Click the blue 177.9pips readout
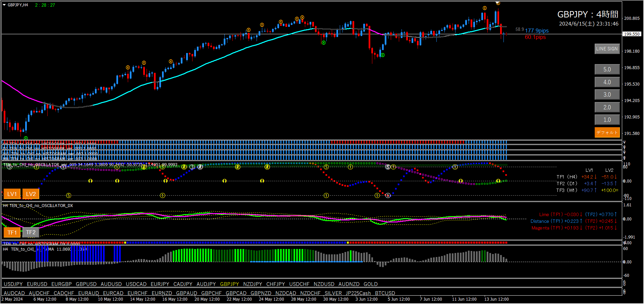 tap(537, 31)
